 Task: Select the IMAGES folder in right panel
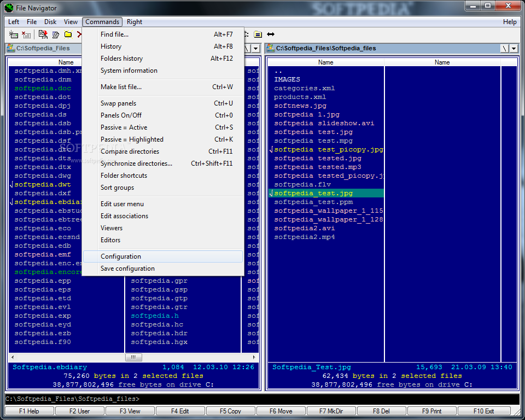[x=287, y=79]
